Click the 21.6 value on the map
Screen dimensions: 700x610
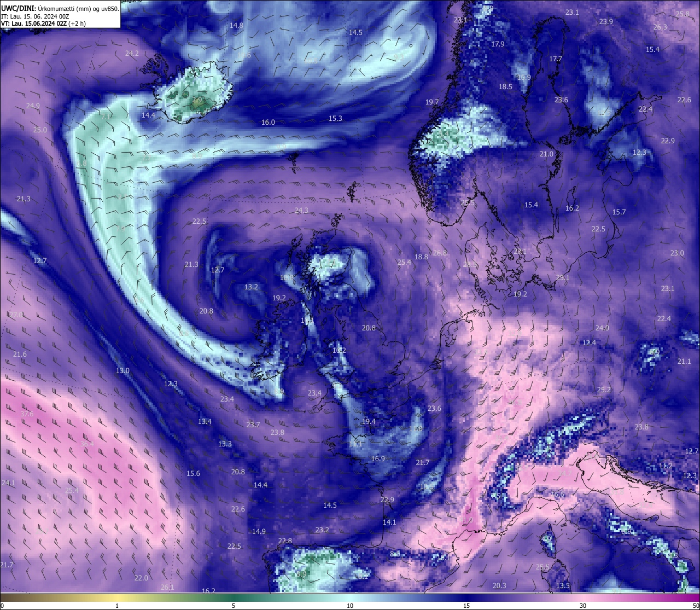tap(20, 355)
